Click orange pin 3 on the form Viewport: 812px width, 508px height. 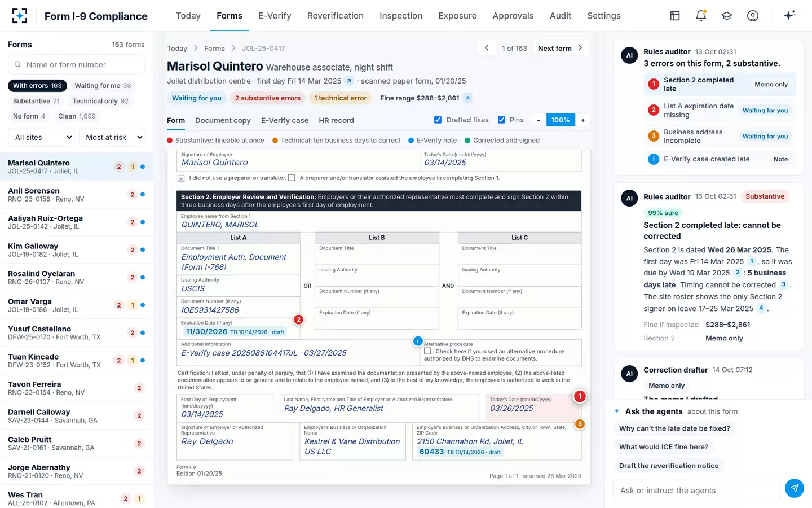[580, 424]
